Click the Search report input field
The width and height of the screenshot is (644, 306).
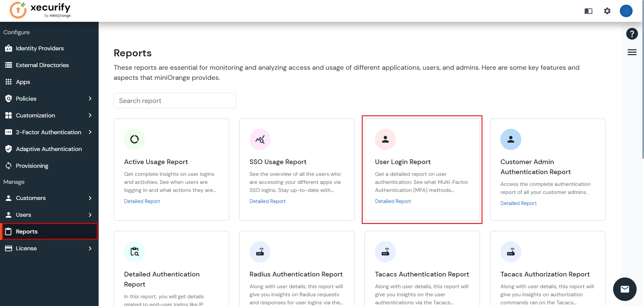[x=175, y=100]
